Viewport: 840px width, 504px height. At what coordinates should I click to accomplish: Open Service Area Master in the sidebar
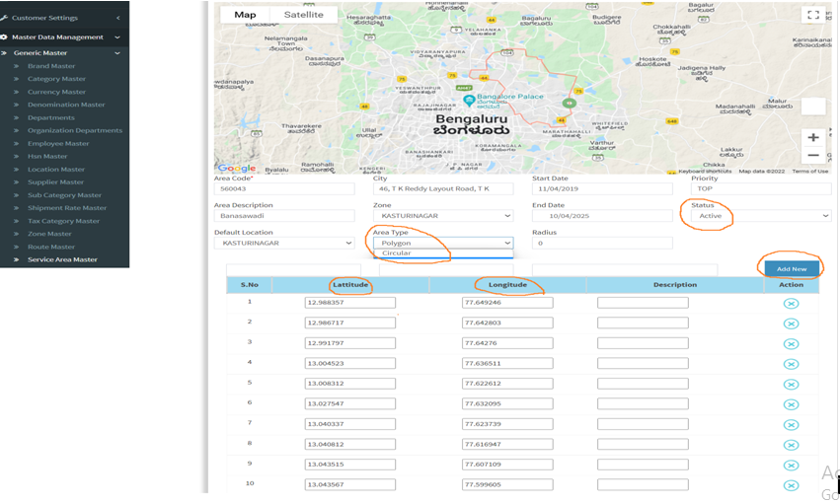coord(62,259)
